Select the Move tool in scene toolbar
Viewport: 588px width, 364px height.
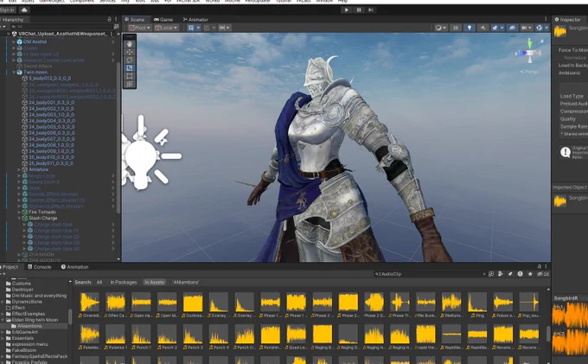[x=130, y=52]
